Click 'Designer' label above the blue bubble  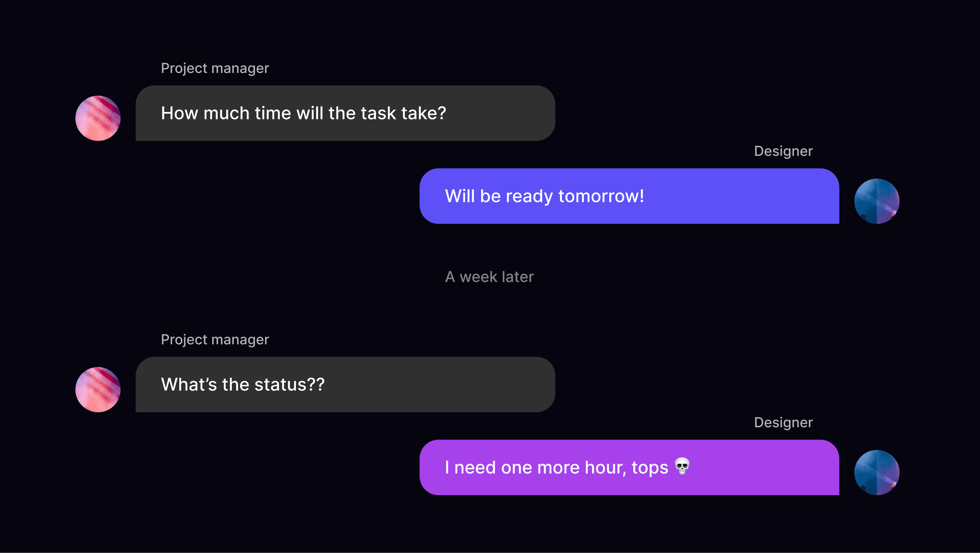783,151
